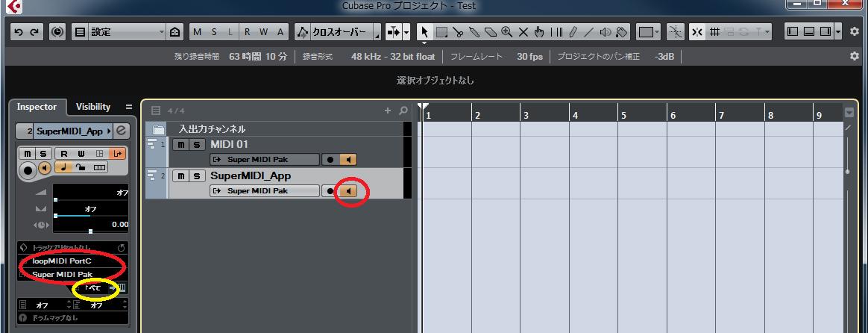
Task: Undo the last action with the undo arrow
Action: click(x=19, y=32)
